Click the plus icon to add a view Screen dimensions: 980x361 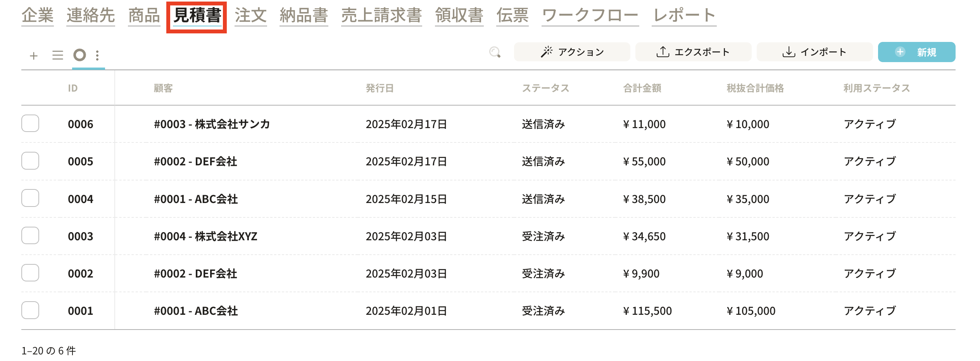[x=34, y=56]
